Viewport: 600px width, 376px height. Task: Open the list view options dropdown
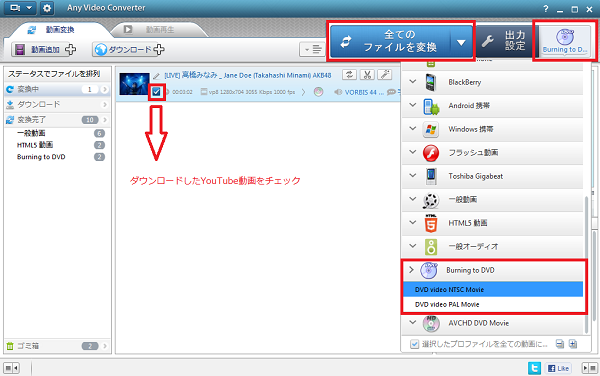[312, 49]
